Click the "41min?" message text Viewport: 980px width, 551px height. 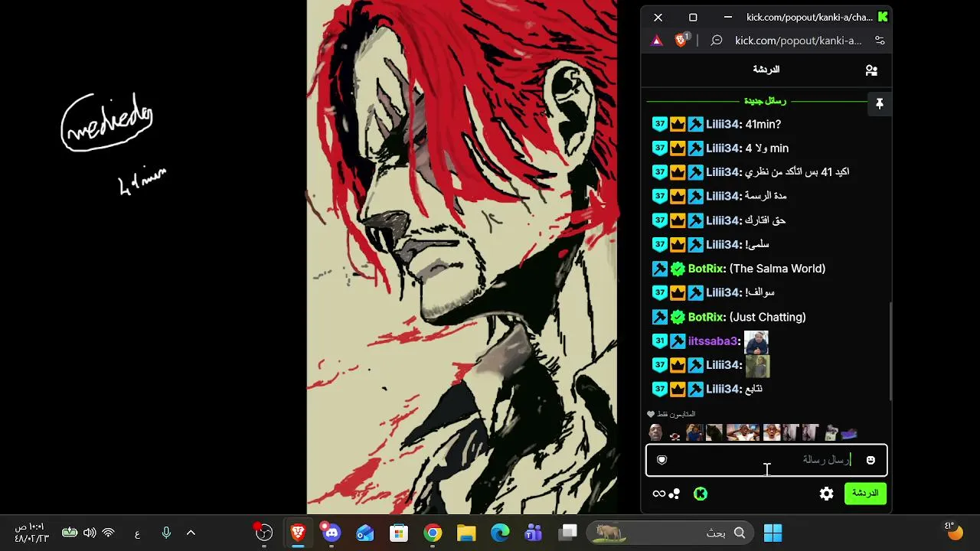pyautogui.click(x=763, y=124)
